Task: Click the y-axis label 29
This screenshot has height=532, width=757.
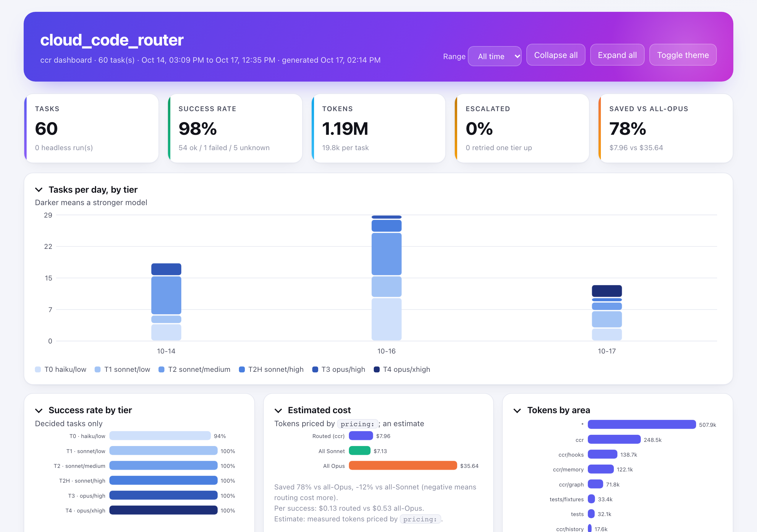Action: coord(48,215)
